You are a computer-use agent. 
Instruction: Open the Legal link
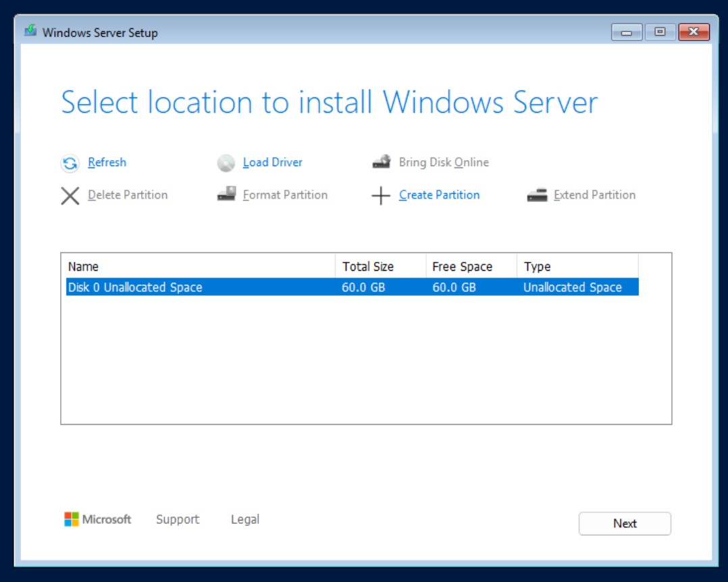[244, 519]
